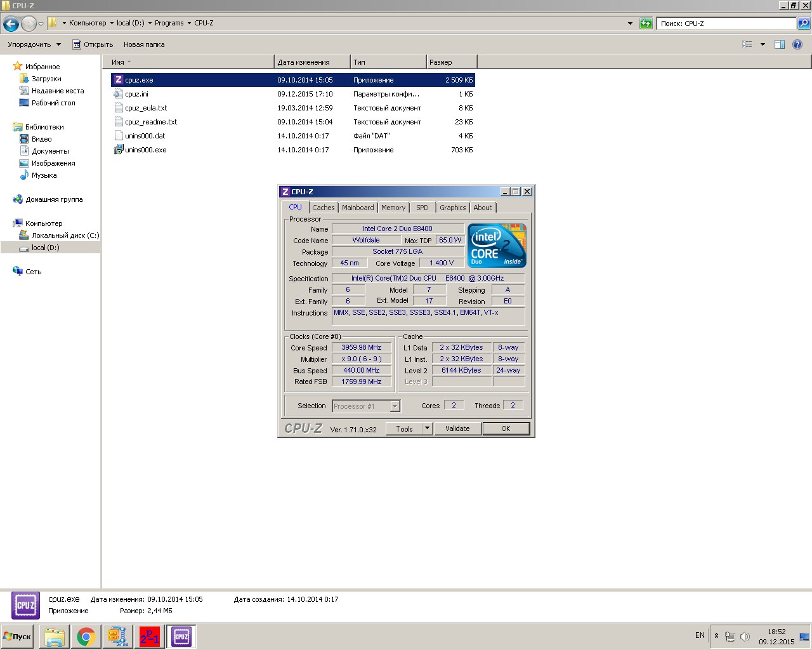The height and width of the screenshot is (650, 812).
Task: Click the Пуск start button
Action: click(x=18, y=636)
